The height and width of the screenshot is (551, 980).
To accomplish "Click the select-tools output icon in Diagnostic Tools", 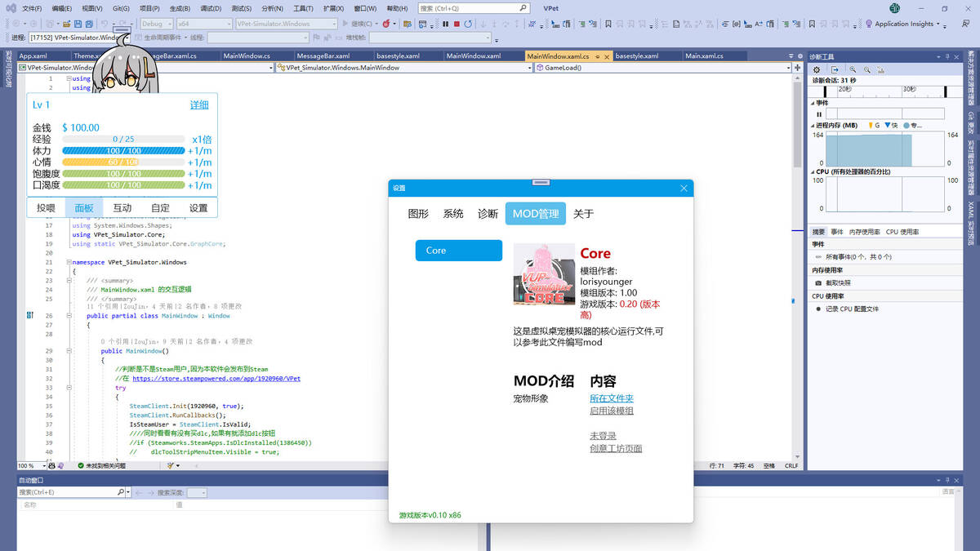I will click(835, 70).
